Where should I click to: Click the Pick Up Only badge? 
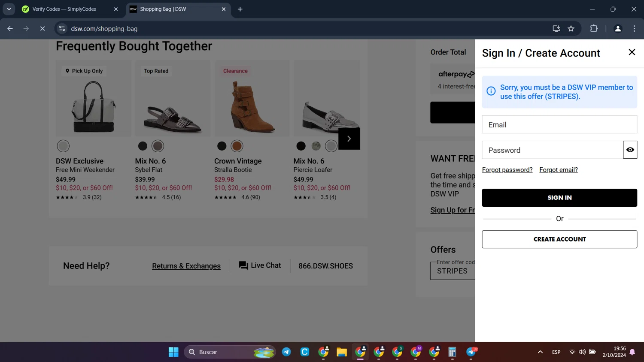(x=84, y=71)
